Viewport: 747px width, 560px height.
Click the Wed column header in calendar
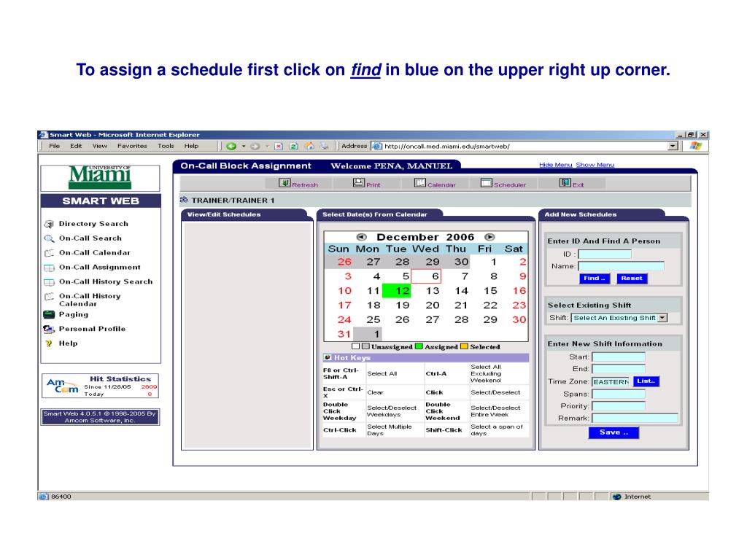point(425,249)
